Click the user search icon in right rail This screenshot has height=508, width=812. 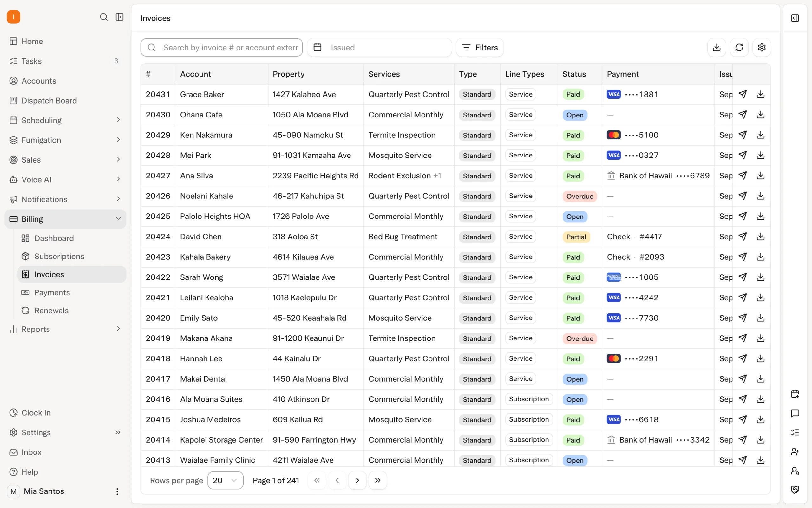point(795,471)
